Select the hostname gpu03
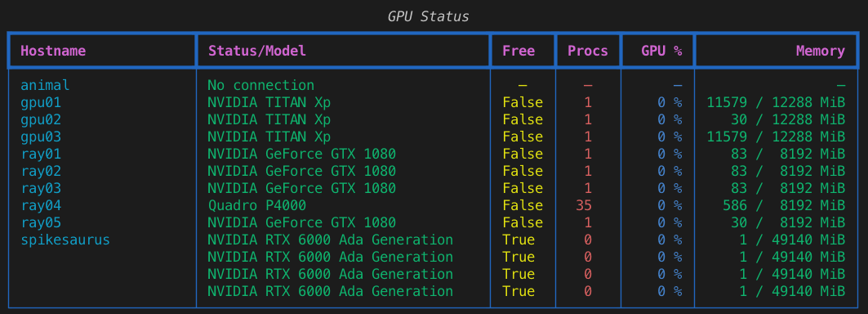The width and height of the screenshot is (868, 314). click(x=41, y=137)
